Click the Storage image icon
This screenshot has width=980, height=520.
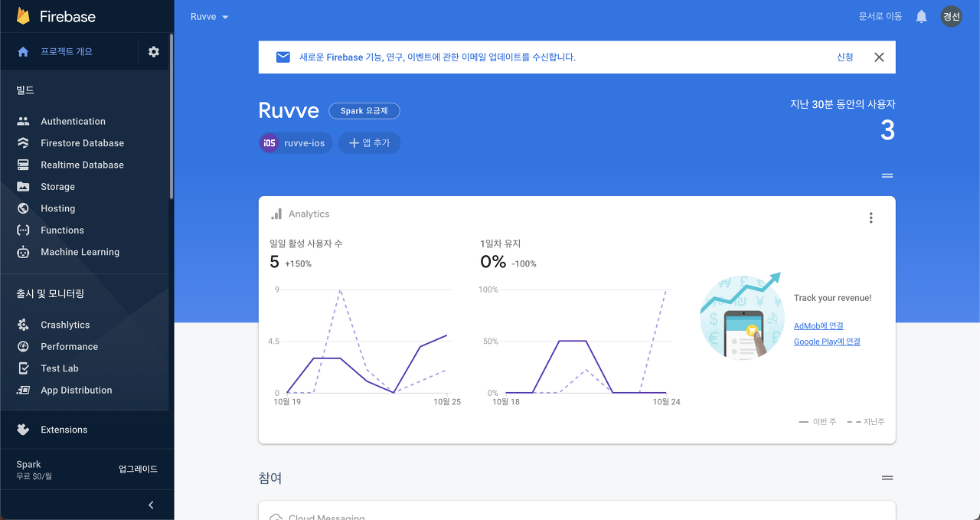23,187
